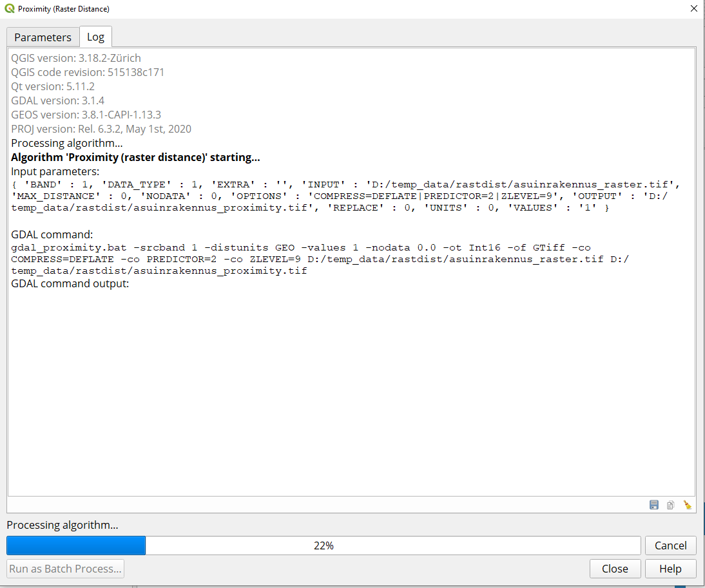The image size is (705, 588).
Task: Click the 'Qt version: 5.11.2' line
Action: point(53,86)
